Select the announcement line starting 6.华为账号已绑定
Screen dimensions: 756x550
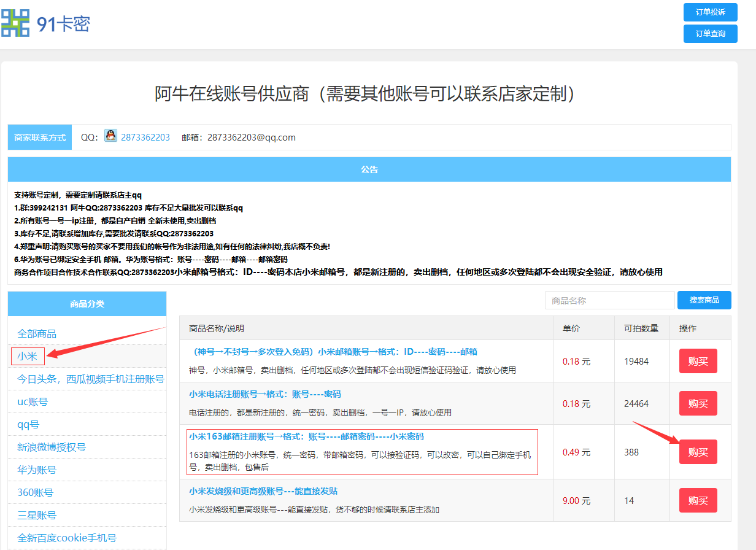point(151,259)
